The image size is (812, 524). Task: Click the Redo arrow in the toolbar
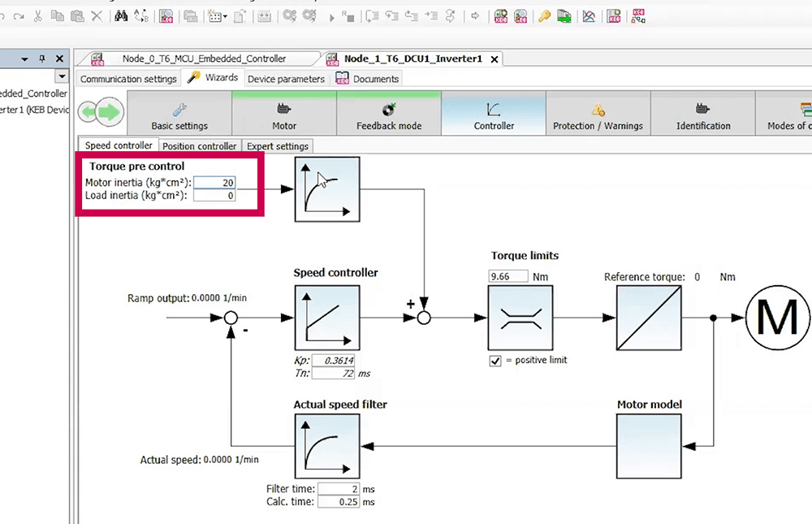tap(19, 16)
